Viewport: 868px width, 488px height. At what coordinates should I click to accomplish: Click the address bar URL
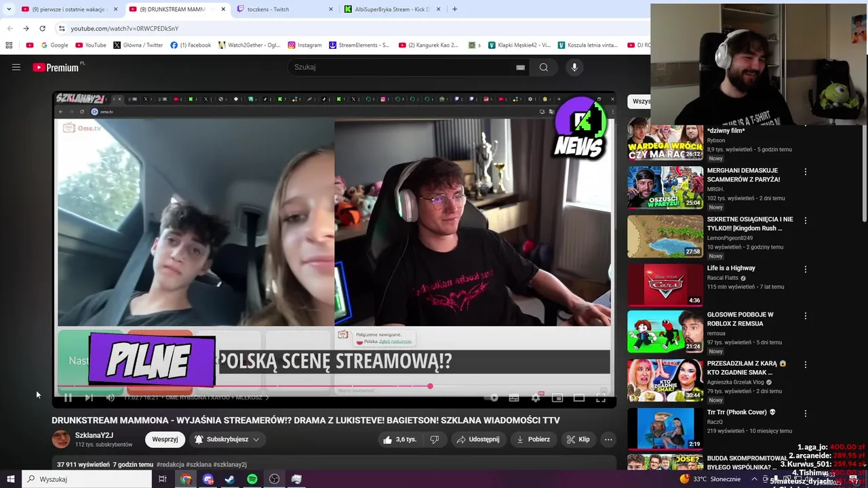coord(125,28)
